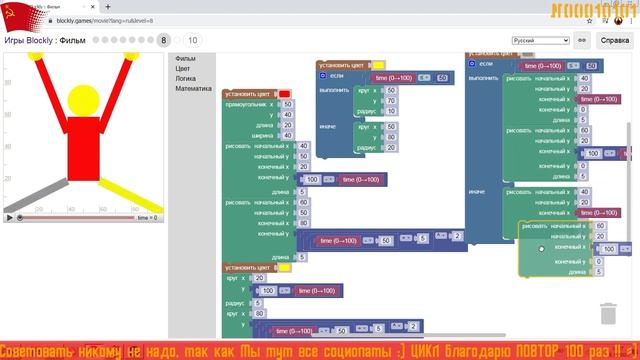Open minus dropdown before 50 in 'конечный y' expression
Screen dimensions: 640x360
click(x=368, y=240)
